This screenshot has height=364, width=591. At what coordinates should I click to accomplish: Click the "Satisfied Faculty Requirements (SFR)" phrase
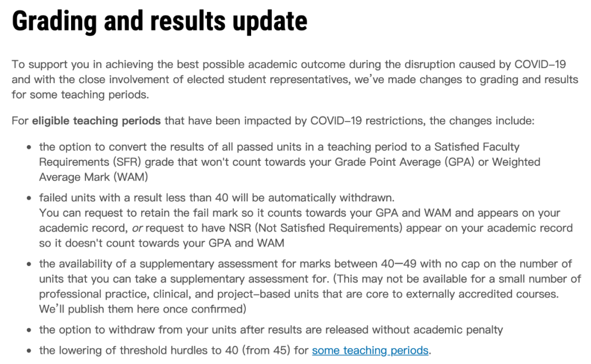[x=279, y=154]
